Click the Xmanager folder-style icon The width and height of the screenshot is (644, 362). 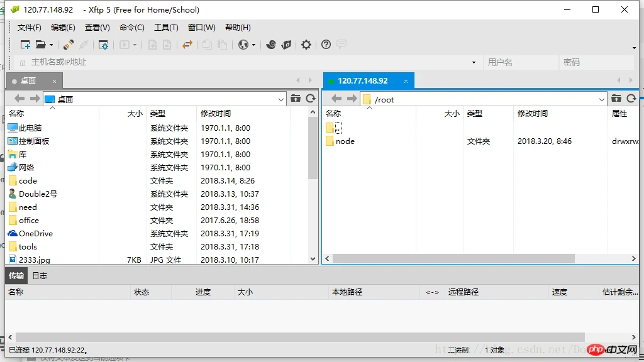point(286,45)
